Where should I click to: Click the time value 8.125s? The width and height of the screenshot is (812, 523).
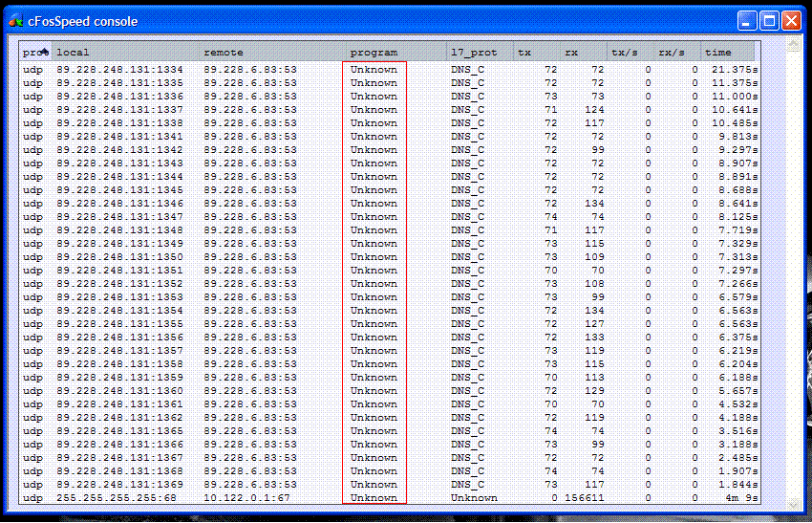(x=738, y=217)
